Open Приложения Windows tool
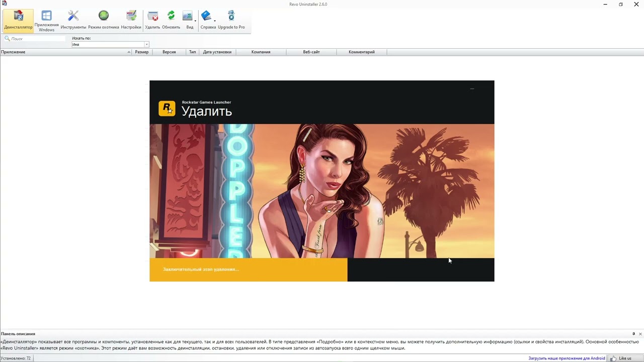Viewport: 644px width, 362px height. 46,21
